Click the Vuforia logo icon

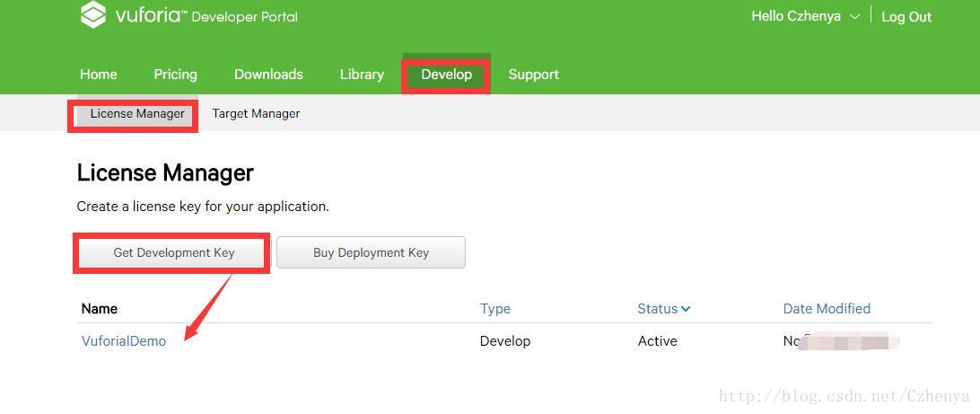[x=93, y=14]
